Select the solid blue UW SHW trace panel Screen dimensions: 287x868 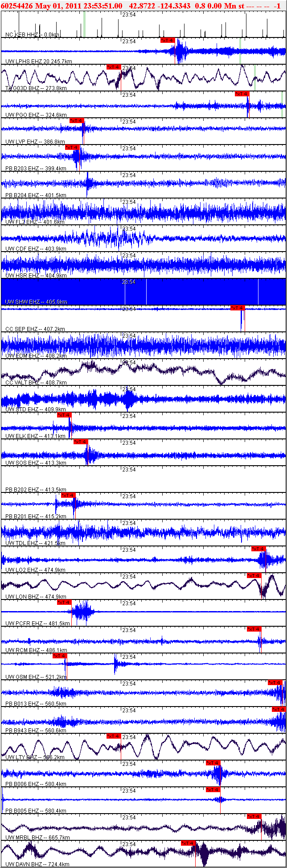(x=143, y=292)
